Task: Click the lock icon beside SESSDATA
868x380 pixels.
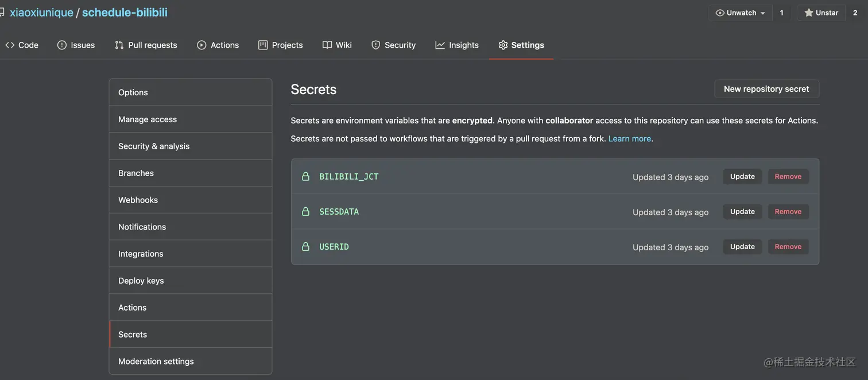Action: point(306,211)
